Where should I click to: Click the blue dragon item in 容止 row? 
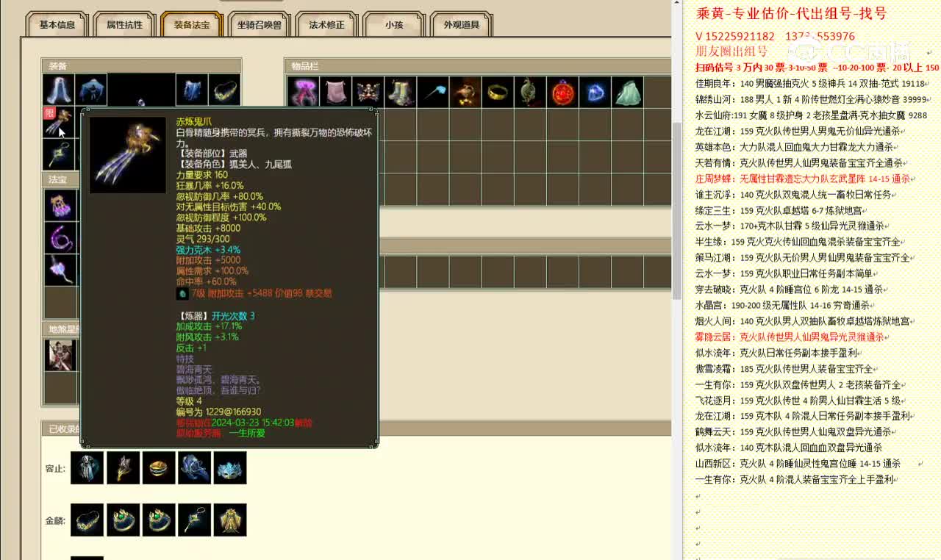194,467
